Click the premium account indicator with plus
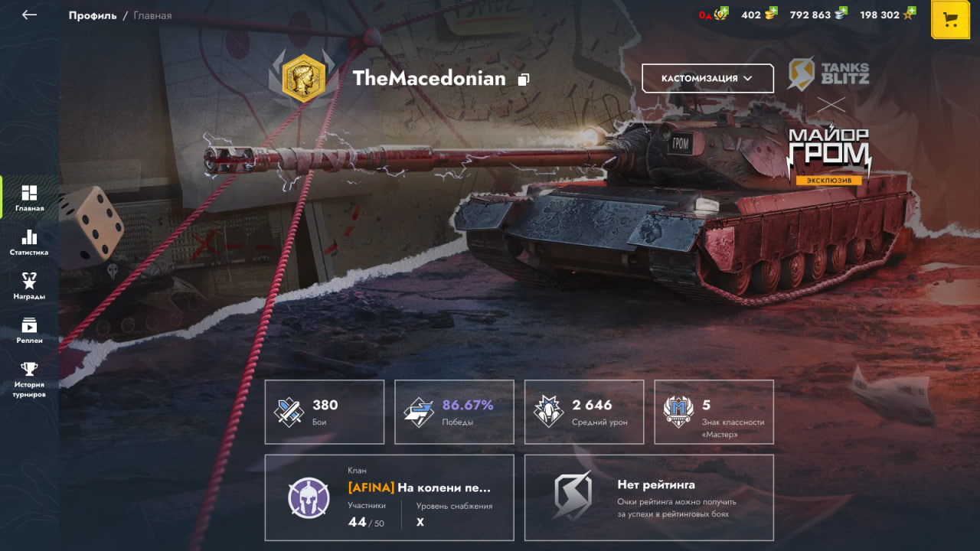 tap(713, 15)
